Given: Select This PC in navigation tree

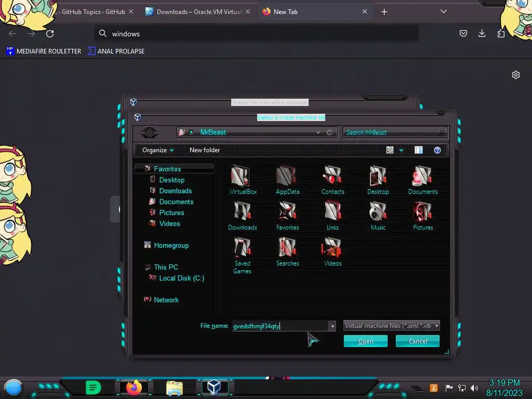Looking at the screenshot, I should pos(166,267).
